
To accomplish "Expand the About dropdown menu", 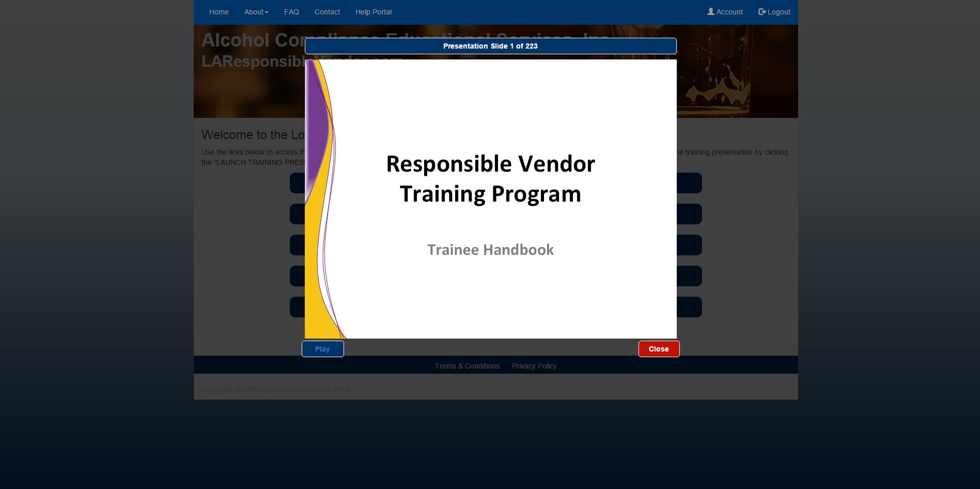I will 256,12.
